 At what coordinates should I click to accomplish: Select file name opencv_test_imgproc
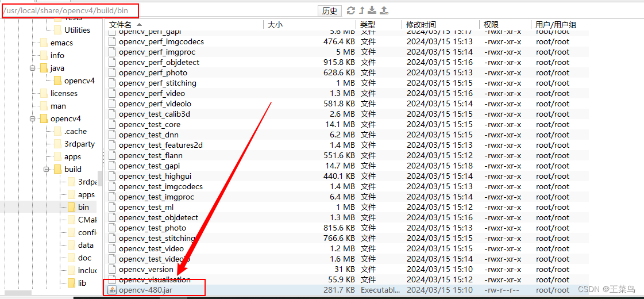pos(156,197)
